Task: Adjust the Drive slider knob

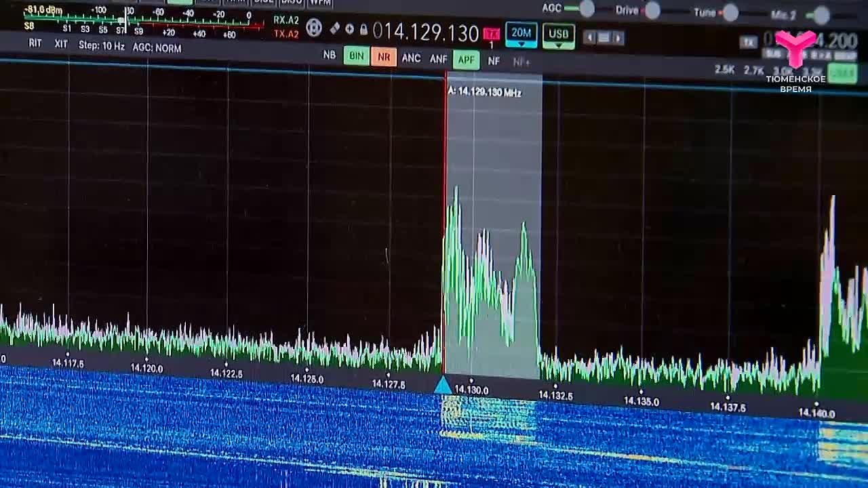Action: [x=652, y=10]
